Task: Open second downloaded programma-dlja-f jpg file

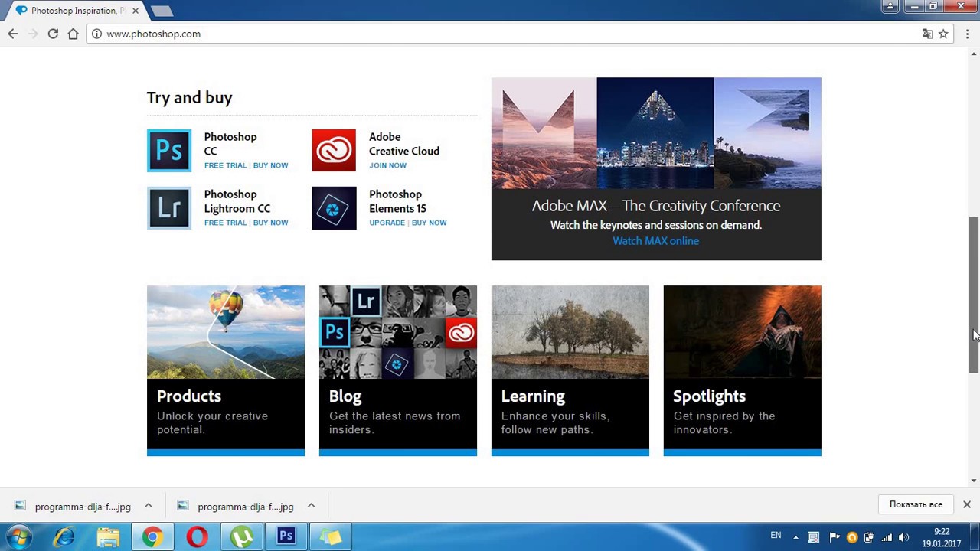Action: (x=237, y=506)
